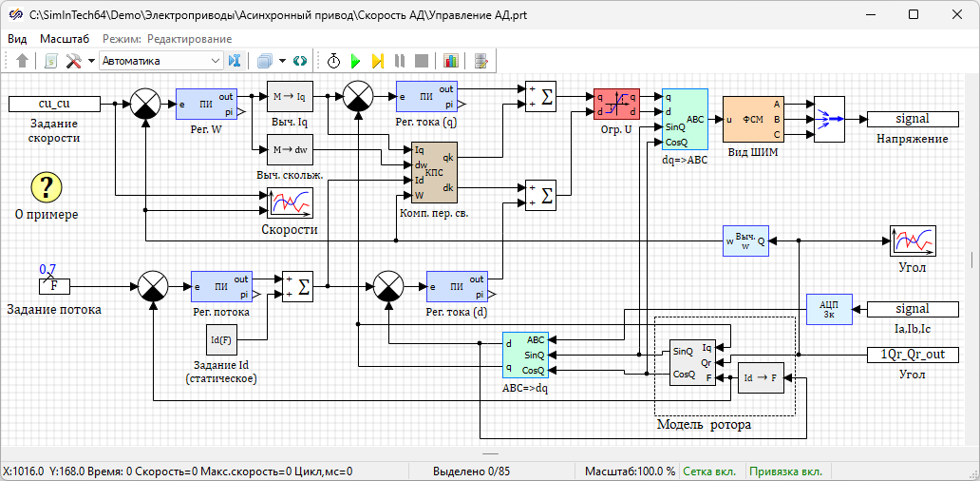Click the 0.7 flux setpoint slider block
980x481 pixels.
(x=52, y=284)
